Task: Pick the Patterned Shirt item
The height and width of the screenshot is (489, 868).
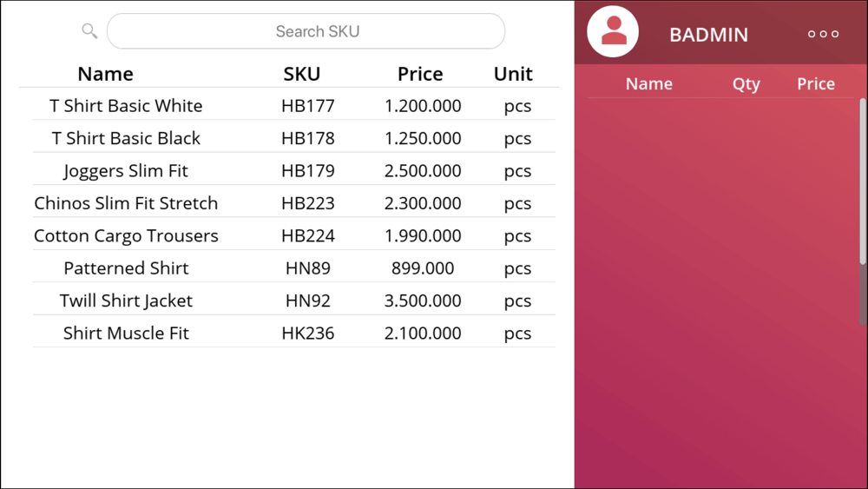Action: 294,268
